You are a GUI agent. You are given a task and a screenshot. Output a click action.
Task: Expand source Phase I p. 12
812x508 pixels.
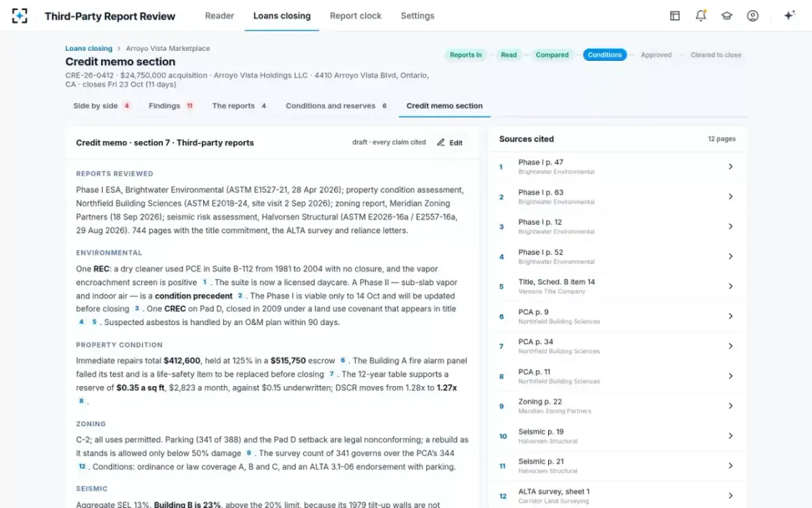617,226
